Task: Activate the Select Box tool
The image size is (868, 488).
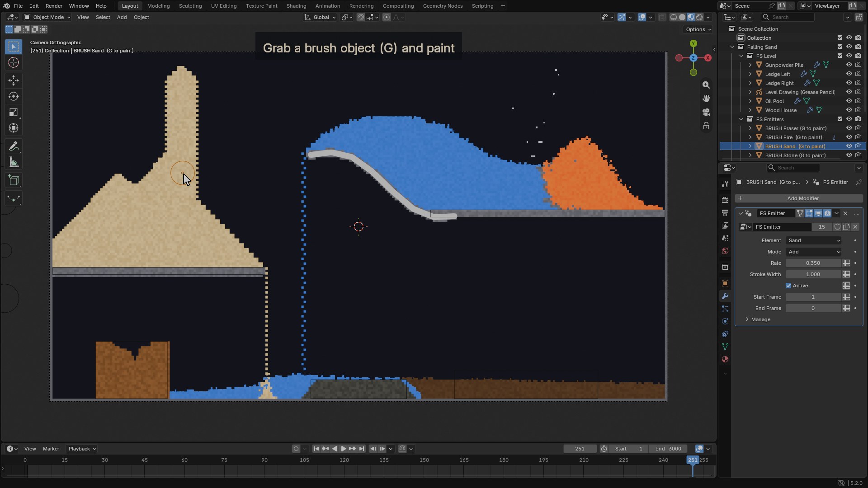Action: [14, 47]
